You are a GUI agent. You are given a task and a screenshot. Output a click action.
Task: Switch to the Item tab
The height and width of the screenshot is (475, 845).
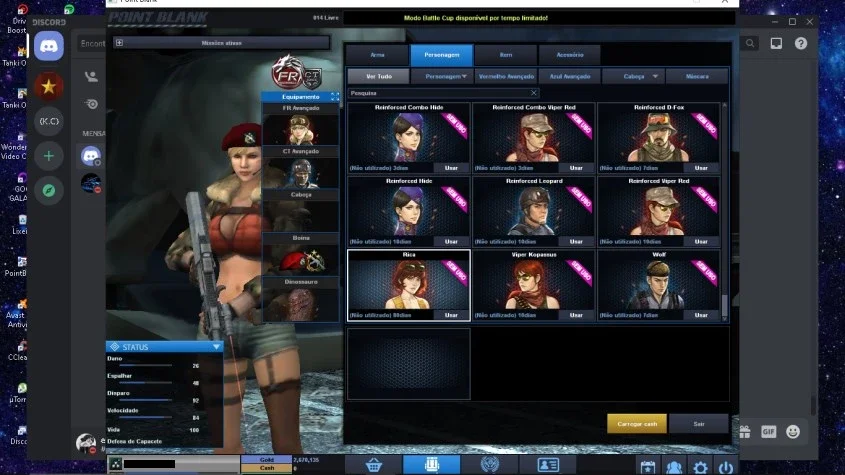tap(505, 55)
